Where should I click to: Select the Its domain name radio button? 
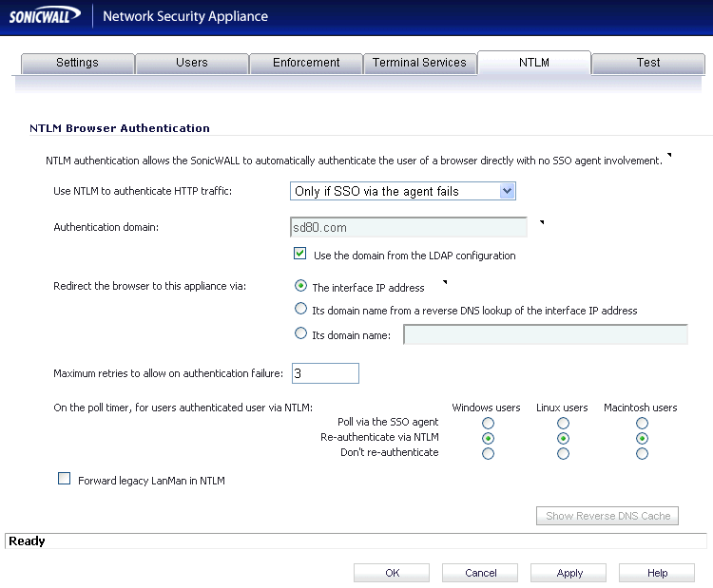pyautogui.click(x=301, y=333)
